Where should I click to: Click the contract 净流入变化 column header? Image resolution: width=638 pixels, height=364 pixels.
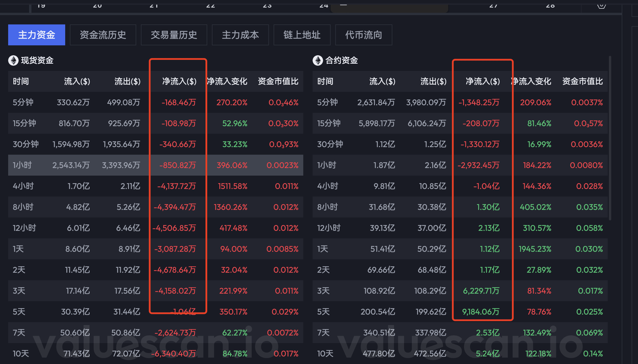531,81
